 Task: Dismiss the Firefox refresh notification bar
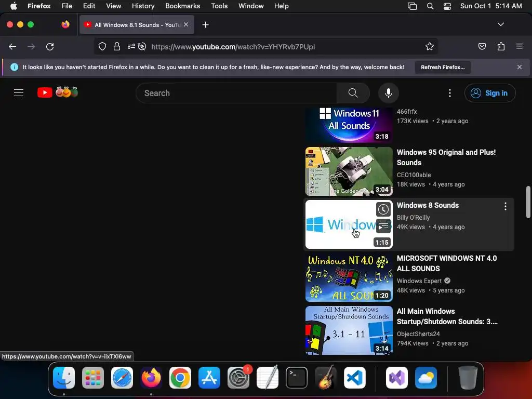point(520,67)
